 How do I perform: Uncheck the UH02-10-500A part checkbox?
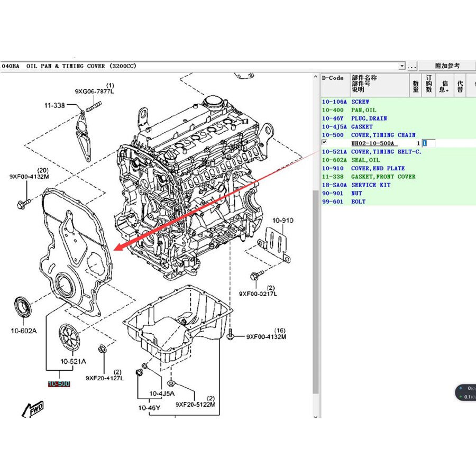324,143
